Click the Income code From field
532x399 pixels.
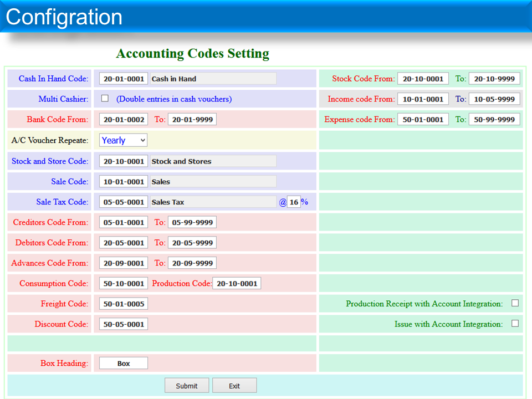click(423, 99)
